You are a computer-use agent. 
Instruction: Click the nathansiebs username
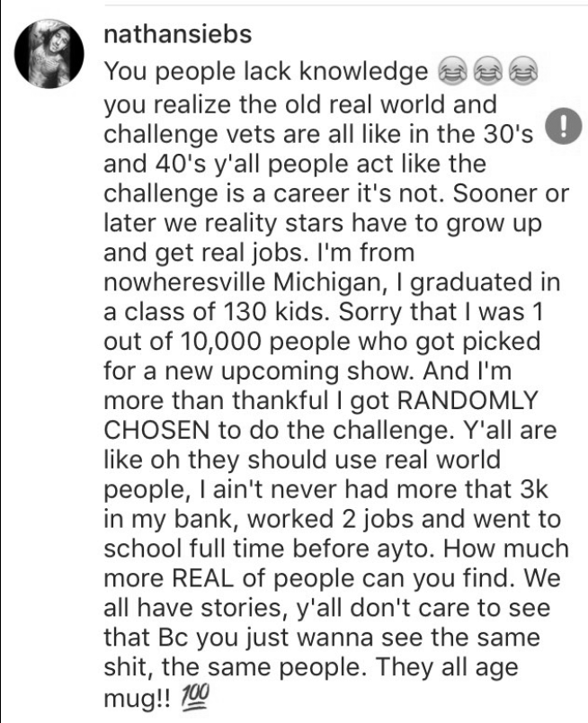178,34
